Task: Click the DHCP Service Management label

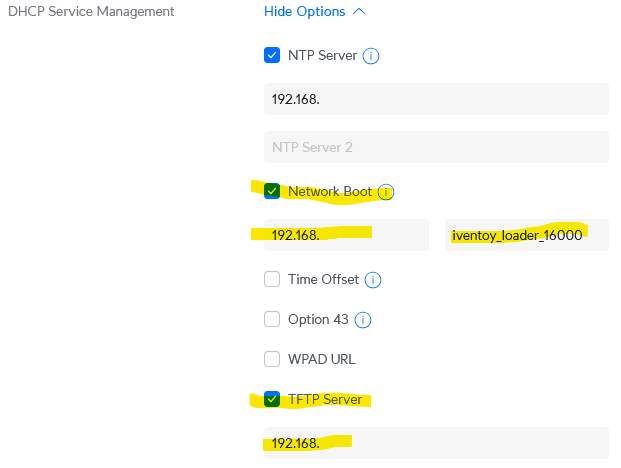Action: tap(91, 11)
